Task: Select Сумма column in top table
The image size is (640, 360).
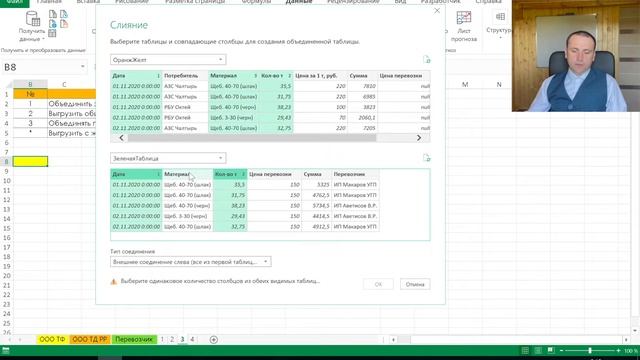Action: pyautogui.click(x=362, y=76)
